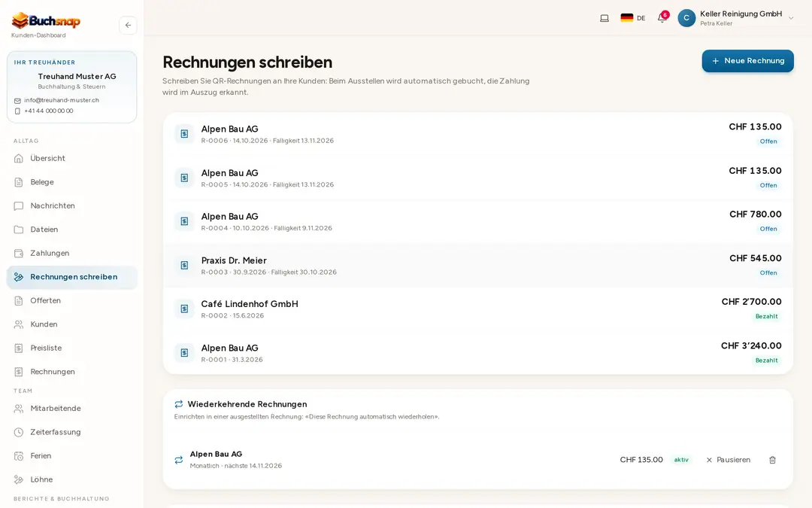Go to Nachrichten in the sidebar
Screen dimensions: 812x508
pos(72,205)
